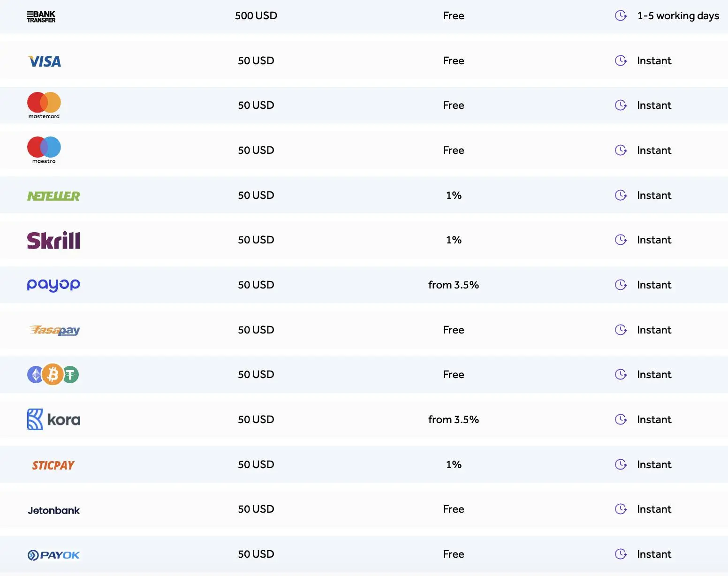The image size is (728, 576).
Task: Click Instant processing time in SticPay row
Action: point(654,464)
